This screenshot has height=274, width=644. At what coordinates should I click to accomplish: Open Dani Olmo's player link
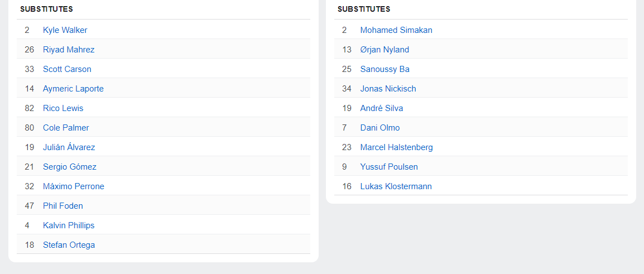(379, 128)
